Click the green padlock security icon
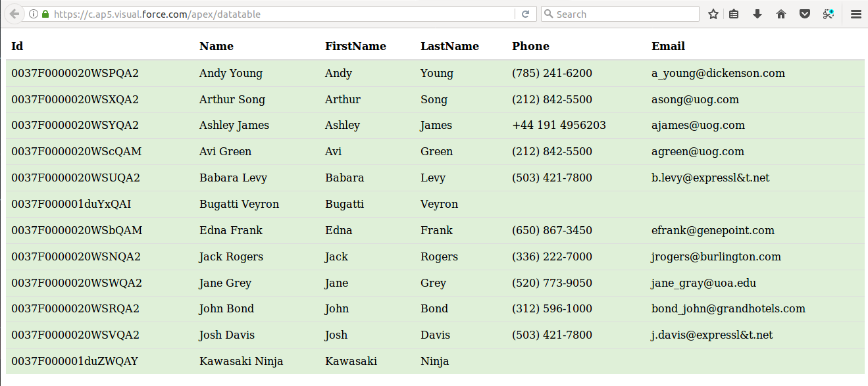 point(45,14)
